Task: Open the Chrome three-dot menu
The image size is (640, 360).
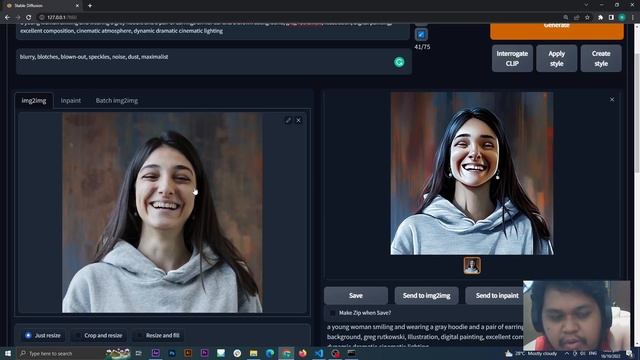Action: click(x=633, y=17)
